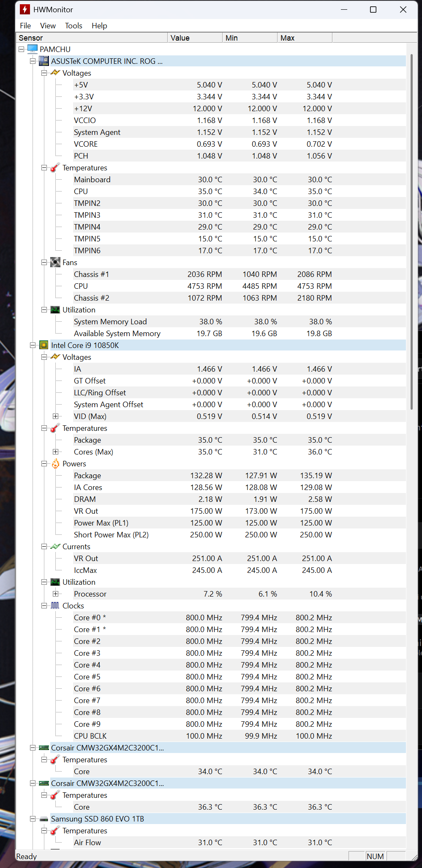Click the Value column header
Image resolution: width=422 pixels, height=868 pixels.
click(x=195, y=38)
